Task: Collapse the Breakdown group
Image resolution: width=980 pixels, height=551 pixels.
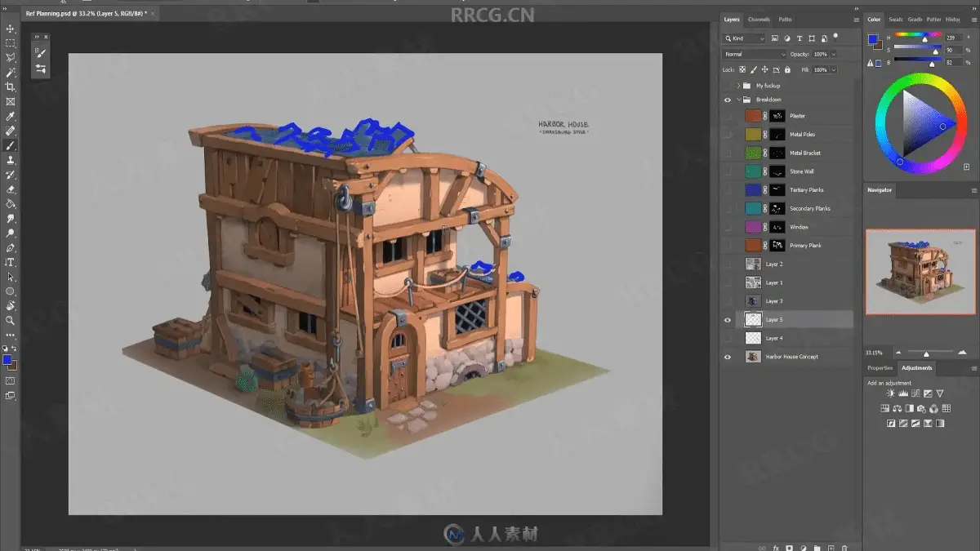Action: point(738,100)
